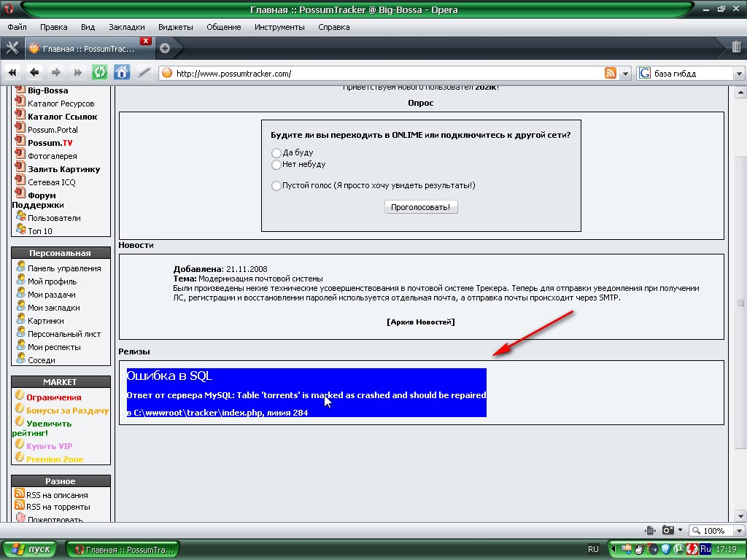
Task: Expand hidden tray icons with arrow
Action: [614, 549]
